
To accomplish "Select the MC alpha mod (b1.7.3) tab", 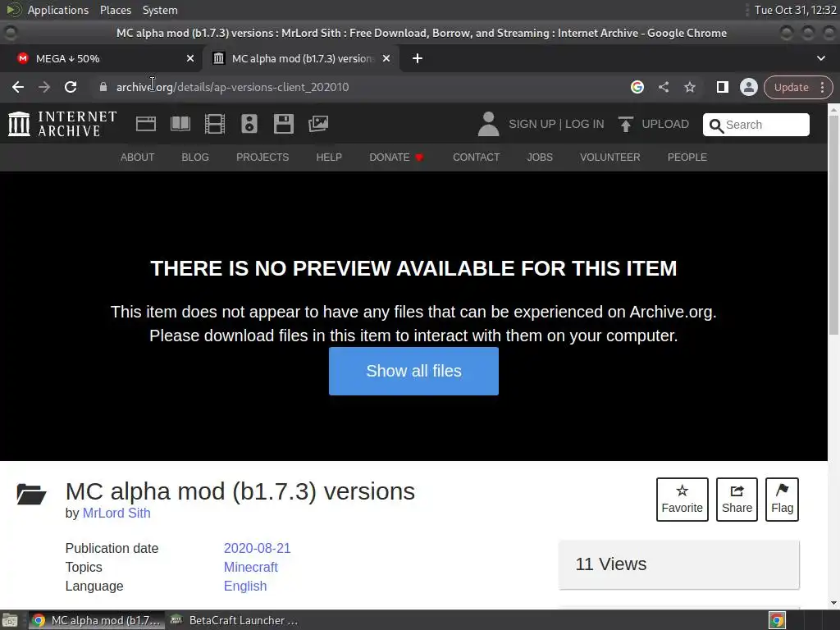I will click(x=302, y=58).
